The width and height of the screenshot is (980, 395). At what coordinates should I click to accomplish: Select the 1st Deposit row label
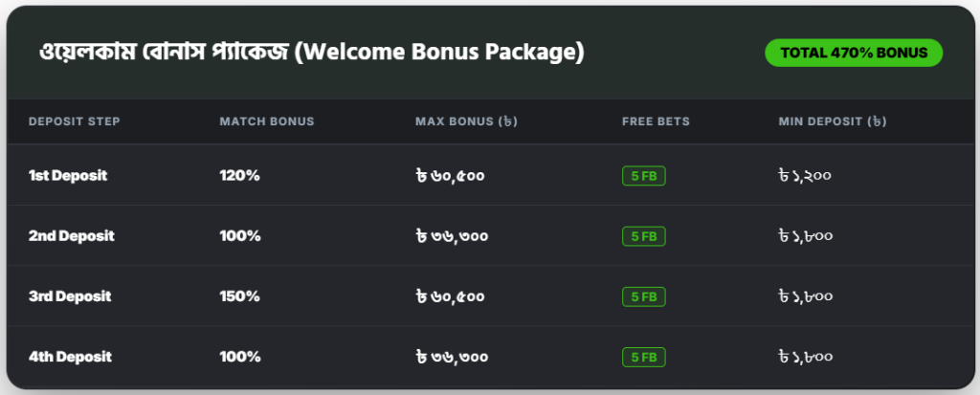pos(68,176)
